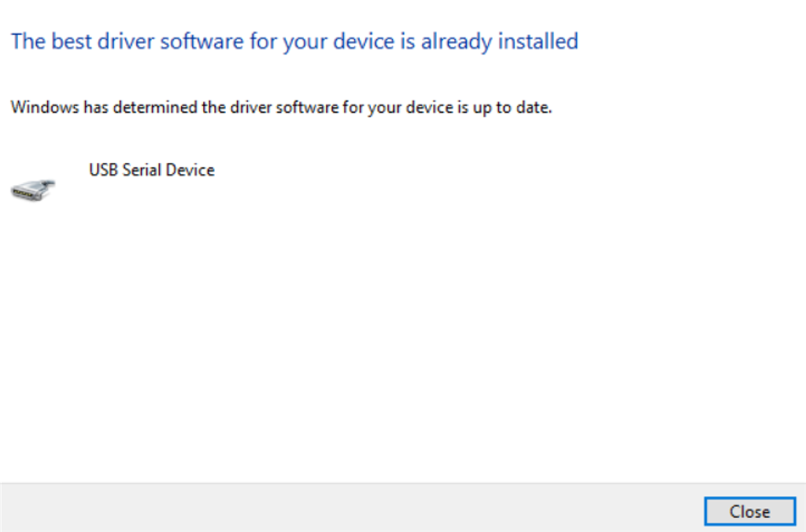Click the 'Windows has determined' message text
The height and width of the screenshot is (532, 806).
[x=281, y=108]
